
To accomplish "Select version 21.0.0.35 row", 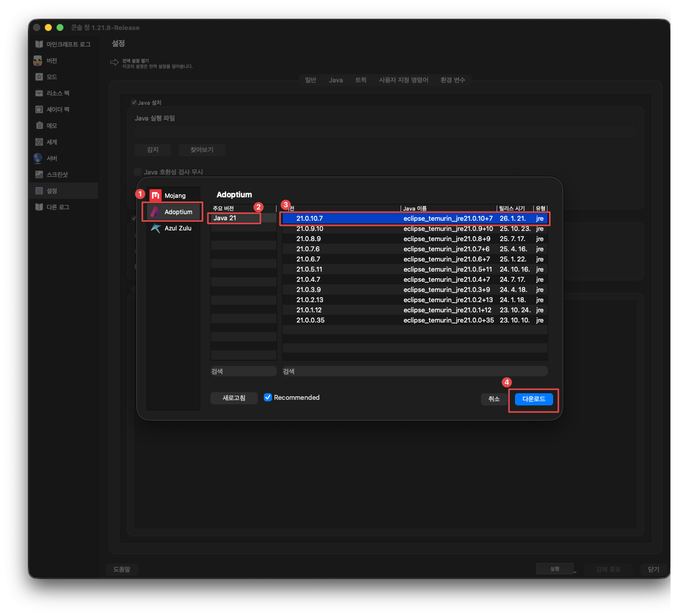I will (415, 320).
